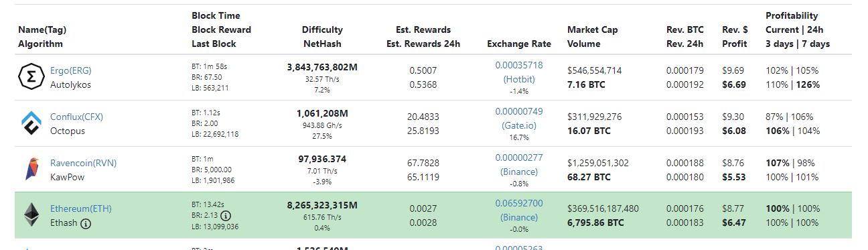868x250 pixels.
Task: Click the Ergo exchange rate 0.00035718
Action: coord(519,65)
